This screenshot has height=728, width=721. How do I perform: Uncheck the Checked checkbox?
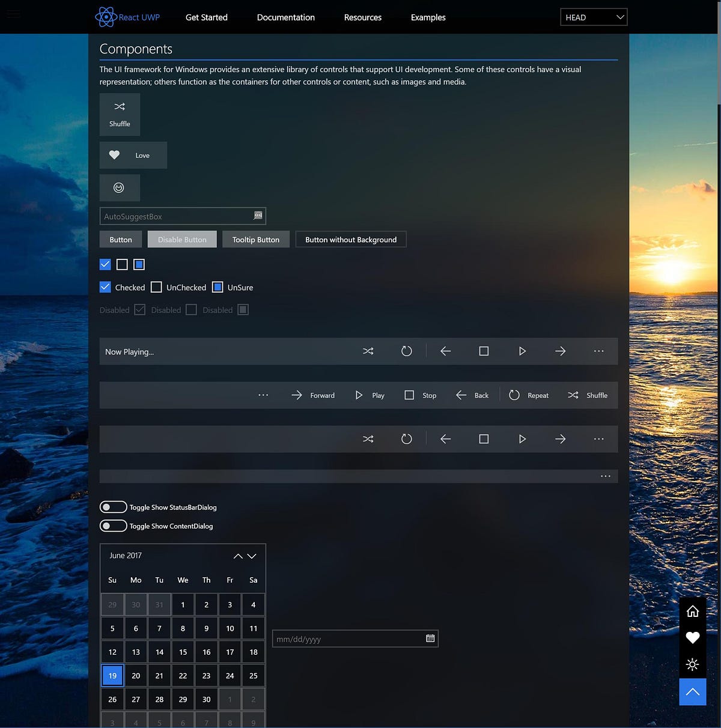[x=105, y=287]
